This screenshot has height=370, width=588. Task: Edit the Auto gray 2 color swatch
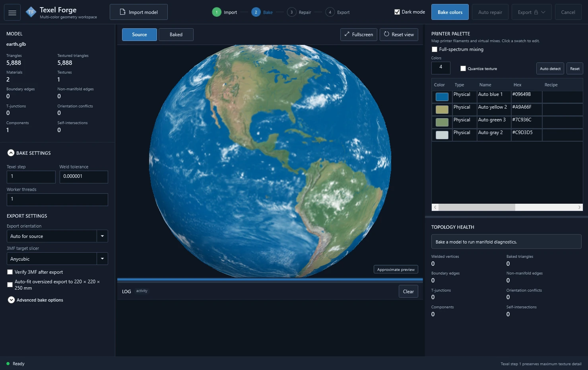coord(442,135)
